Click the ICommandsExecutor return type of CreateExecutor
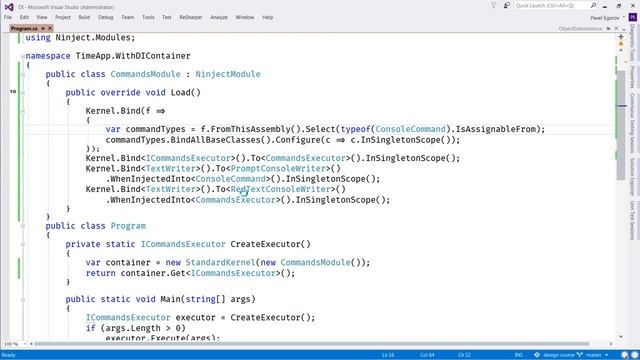This screenshot has height=360, width=640. click(x=183, y=244)
